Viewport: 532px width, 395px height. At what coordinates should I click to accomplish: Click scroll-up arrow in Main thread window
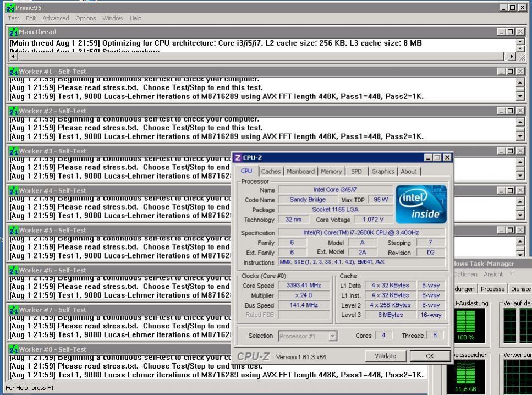520,42
